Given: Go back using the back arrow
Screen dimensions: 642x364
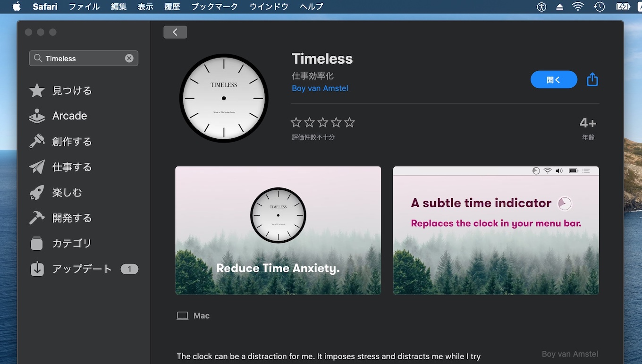Looking at the screenshot, I should (x=175, y=32).
